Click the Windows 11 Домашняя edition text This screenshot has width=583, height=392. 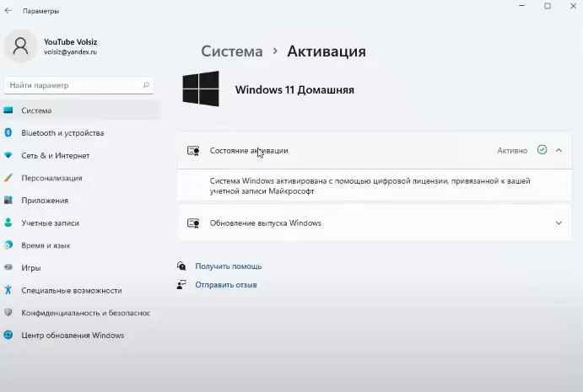[x=294, y=89]
